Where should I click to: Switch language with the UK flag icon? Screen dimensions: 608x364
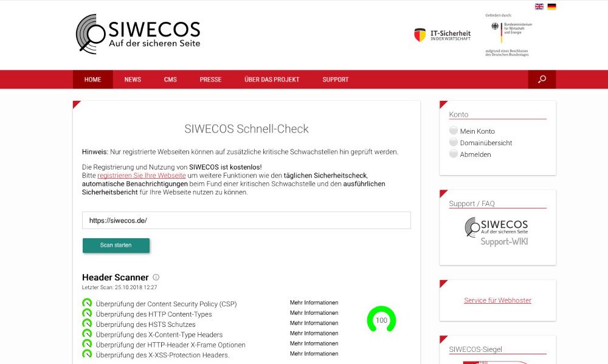(539, 7)
